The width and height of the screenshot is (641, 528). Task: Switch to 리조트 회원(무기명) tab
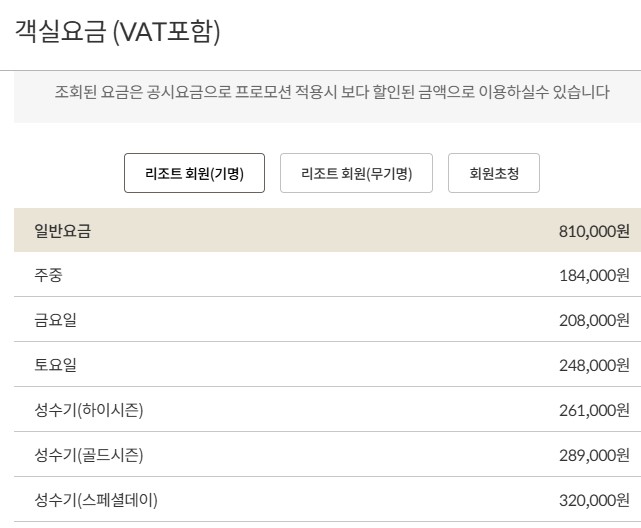(x=356, y=173)
